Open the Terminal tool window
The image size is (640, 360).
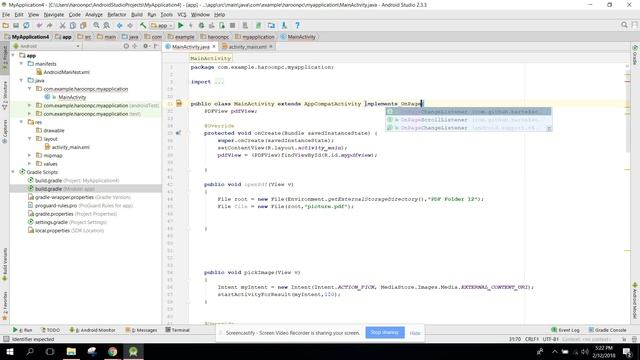178,330
